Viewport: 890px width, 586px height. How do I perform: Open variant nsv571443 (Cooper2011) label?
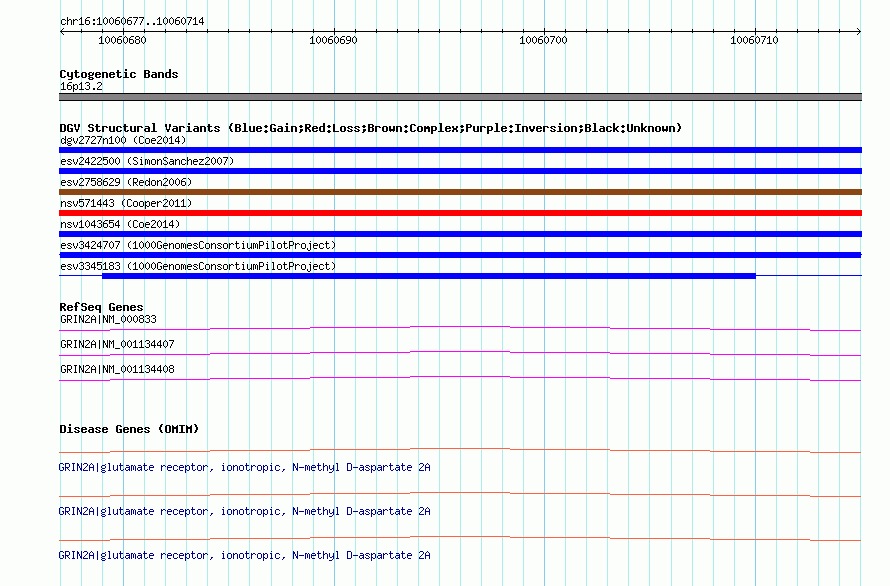pyautogui.click(x=126, y=203)
